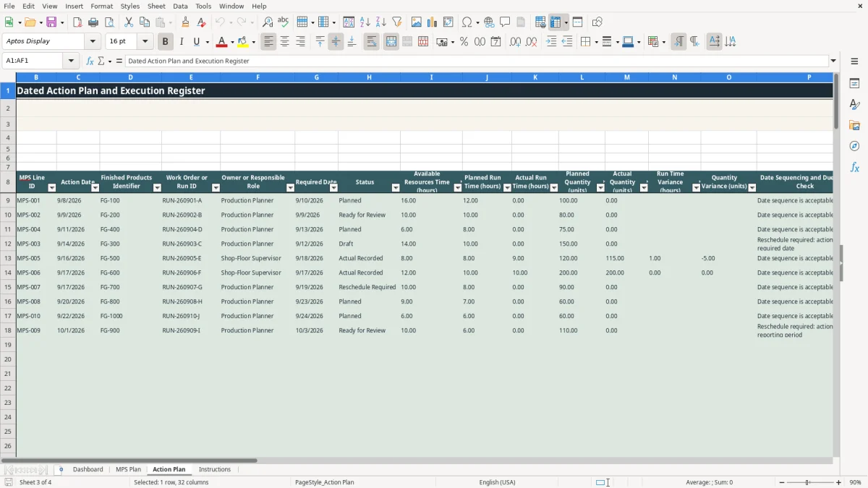Viewport: 868px width, 488px height.
Task: Open Find and Replace magnifier icon
Action: [x=268, y=22]
